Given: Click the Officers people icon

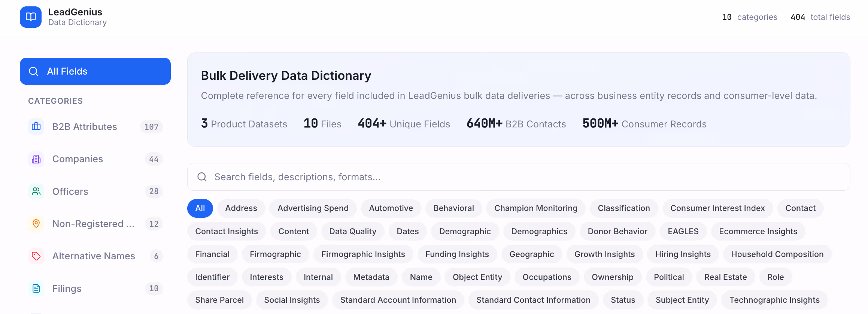Looking at the screenshot, I should pyautogui.click(x=36, y=191).
